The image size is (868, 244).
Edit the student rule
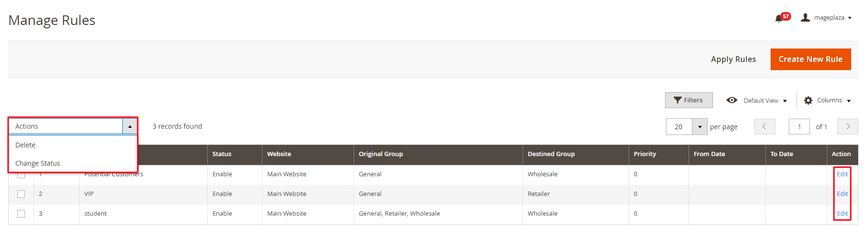pyautogui.click(x=842, y=214)
